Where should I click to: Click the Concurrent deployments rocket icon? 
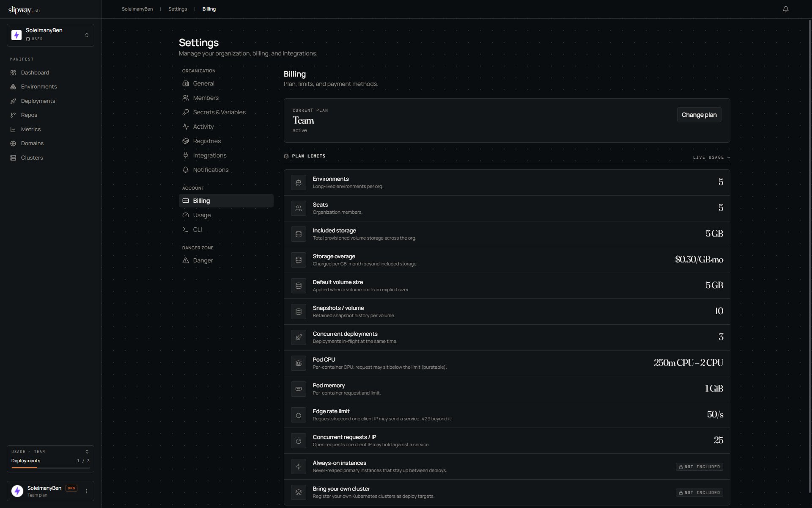pyautogui.click(x=299, y=338)
